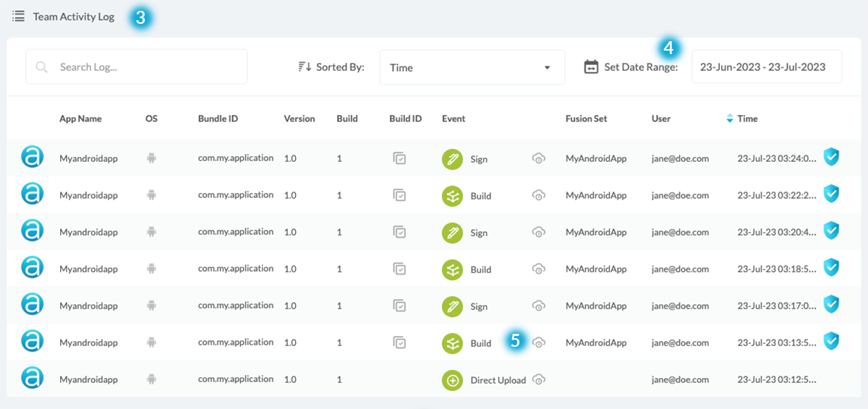Click the User column header
868x409 pixels.
pyautogui.click(x=660, y=119)
